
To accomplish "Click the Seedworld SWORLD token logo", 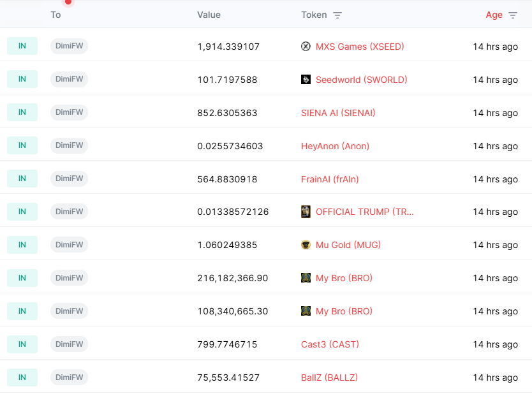I will pyautogui.click(x=306, y=79).
